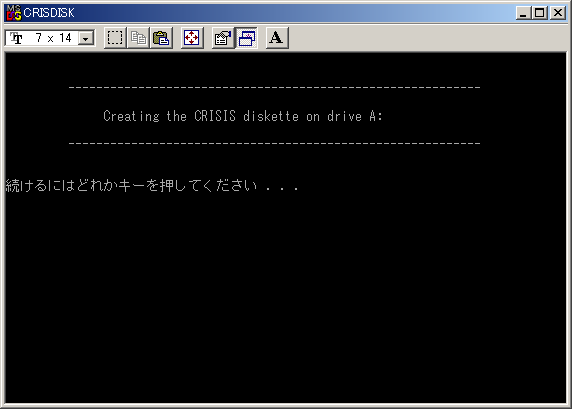Expand the 7 x 14 font size dropdown

(86, 38)
